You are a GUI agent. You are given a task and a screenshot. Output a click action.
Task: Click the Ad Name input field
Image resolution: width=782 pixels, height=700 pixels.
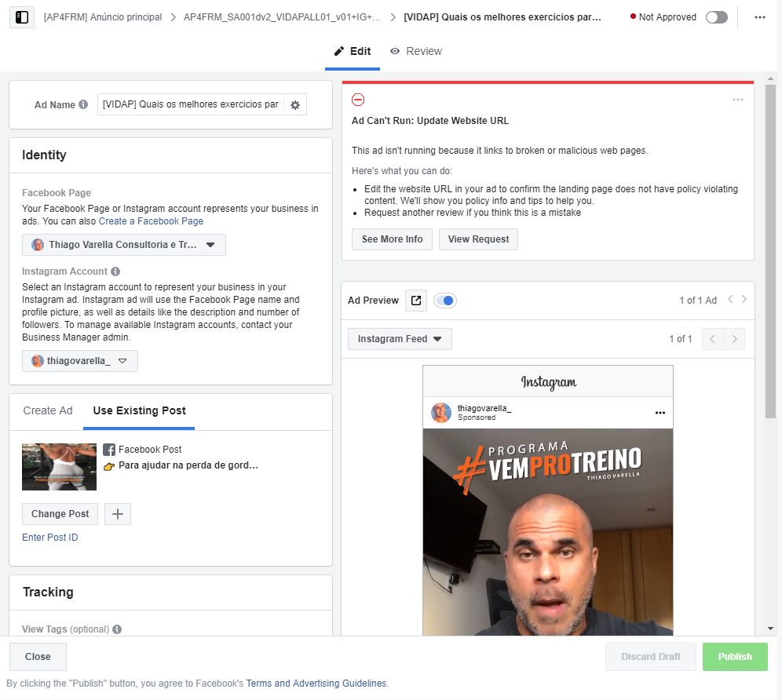(x=191, y=104)
